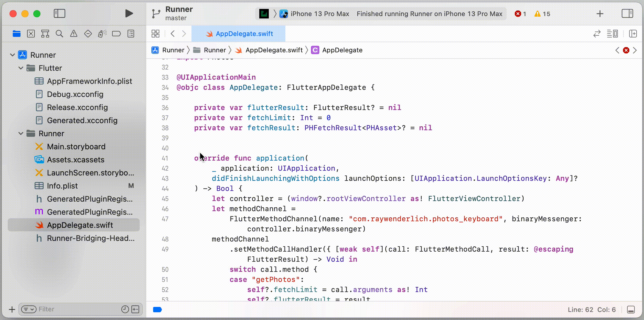Open the Report navigator
The image size is (644, 320).
pyautogui.click(x=131, y=33)
